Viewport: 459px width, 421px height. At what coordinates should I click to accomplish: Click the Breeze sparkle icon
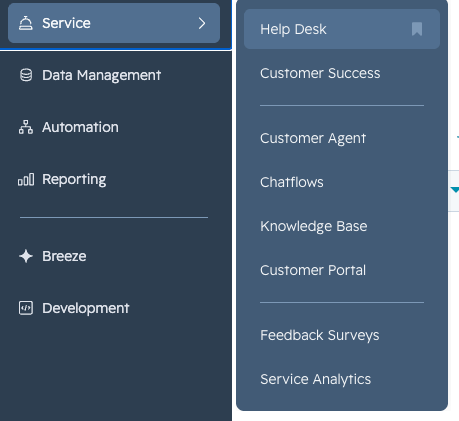point(26,256)
